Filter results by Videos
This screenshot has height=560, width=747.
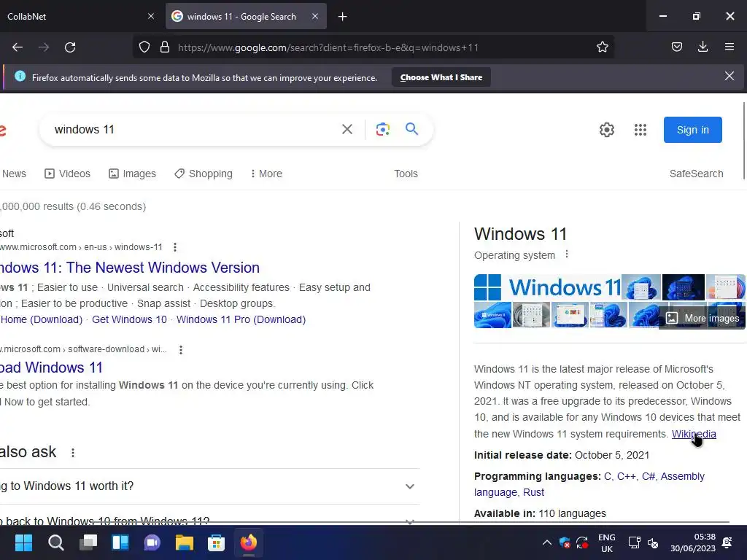(x=68, y=174)
